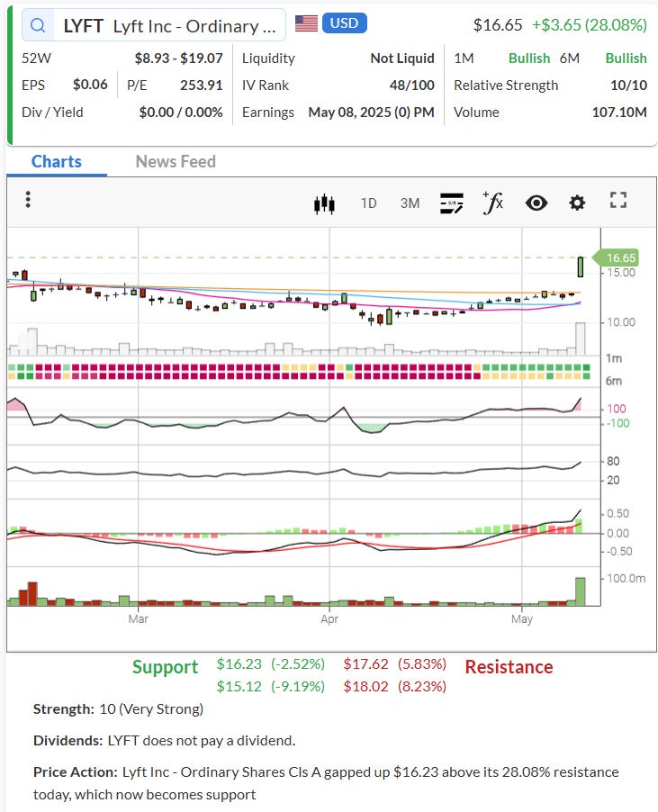Click the 6M Bullish trend value
658x812 pixels.
(626, 59)
